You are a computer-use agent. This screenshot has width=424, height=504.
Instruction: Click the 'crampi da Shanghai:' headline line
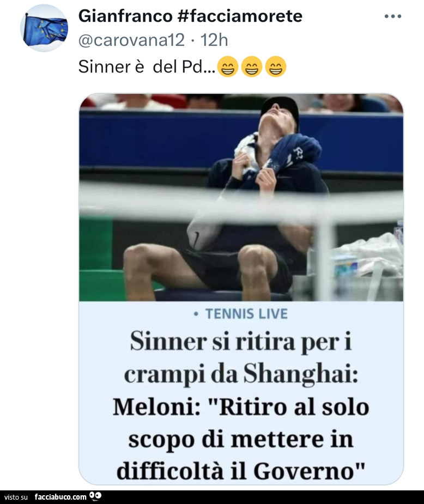[241, 375]
